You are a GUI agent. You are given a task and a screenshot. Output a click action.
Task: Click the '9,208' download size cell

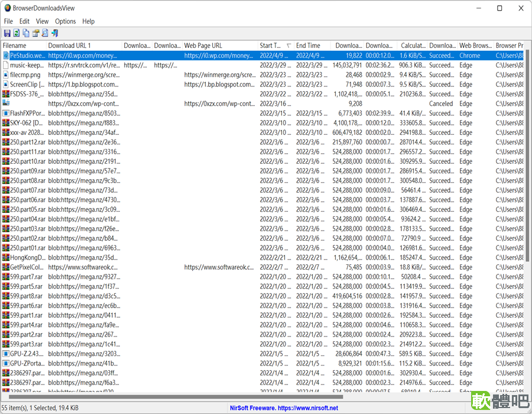pos(355,103)
